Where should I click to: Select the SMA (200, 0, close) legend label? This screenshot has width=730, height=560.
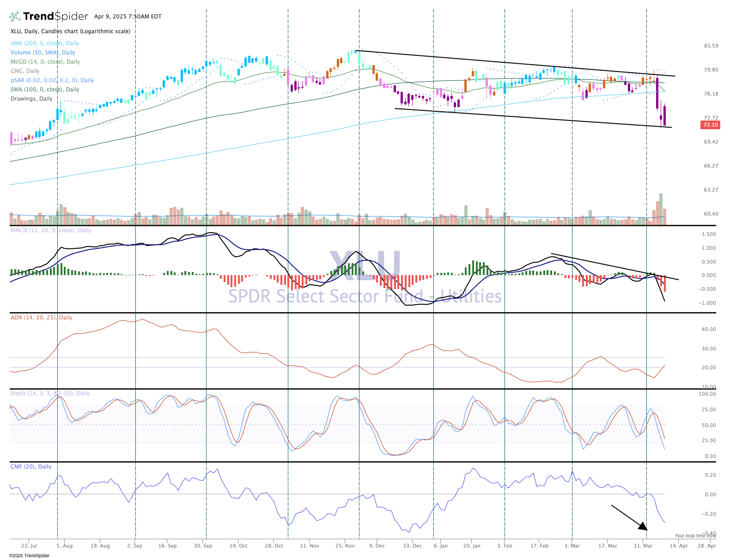coord(45,43)
